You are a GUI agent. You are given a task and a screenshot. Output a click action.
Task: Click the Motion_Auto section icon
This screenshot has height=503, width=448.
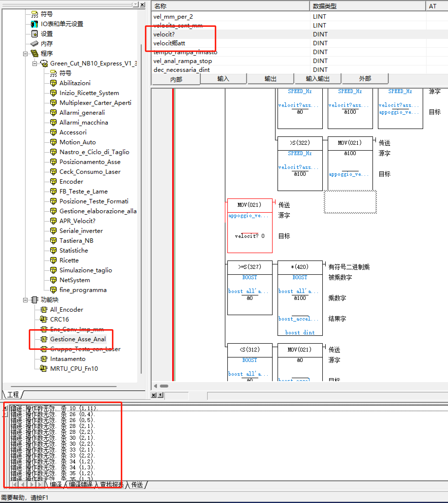click(x=53, y=142)
